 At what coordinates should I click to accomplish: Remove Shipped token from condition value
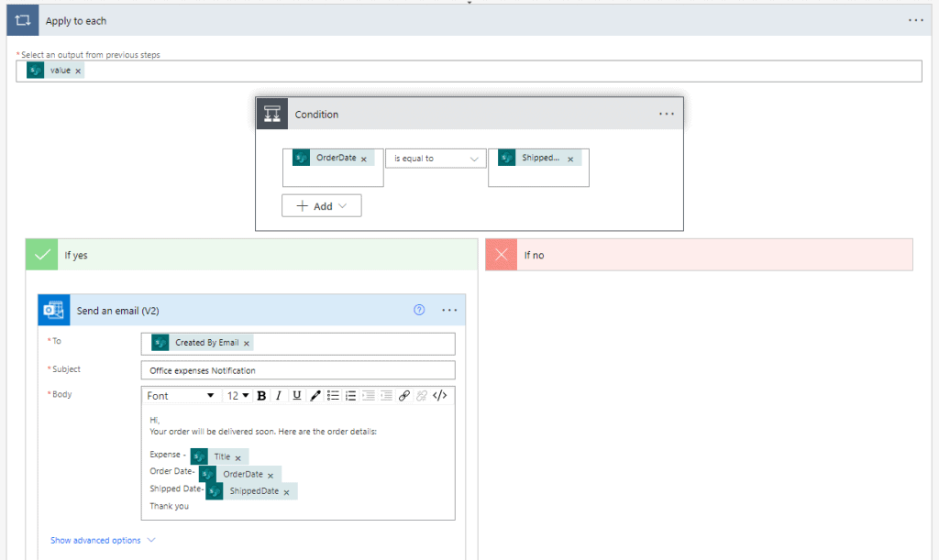pos(570,159)
